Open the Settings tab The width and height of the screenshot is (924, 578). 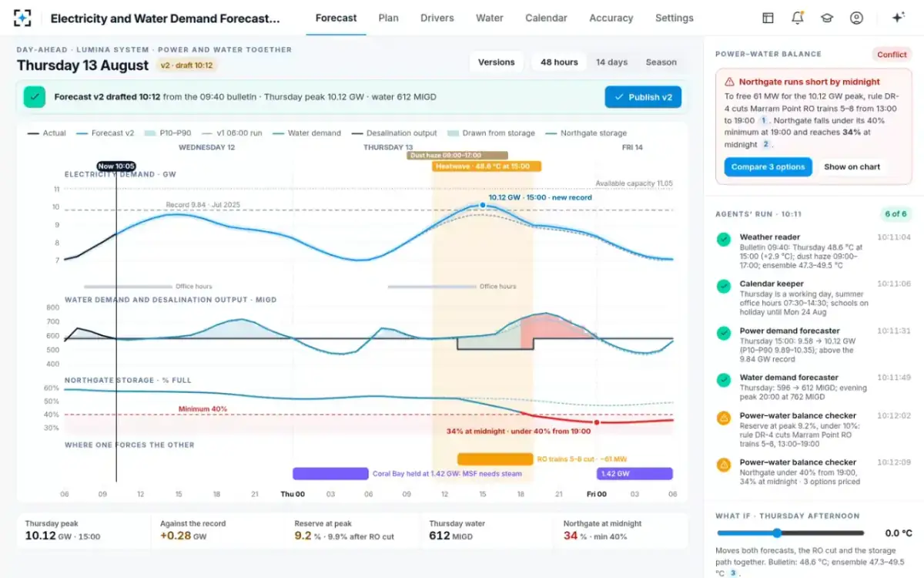coord(675,18)
